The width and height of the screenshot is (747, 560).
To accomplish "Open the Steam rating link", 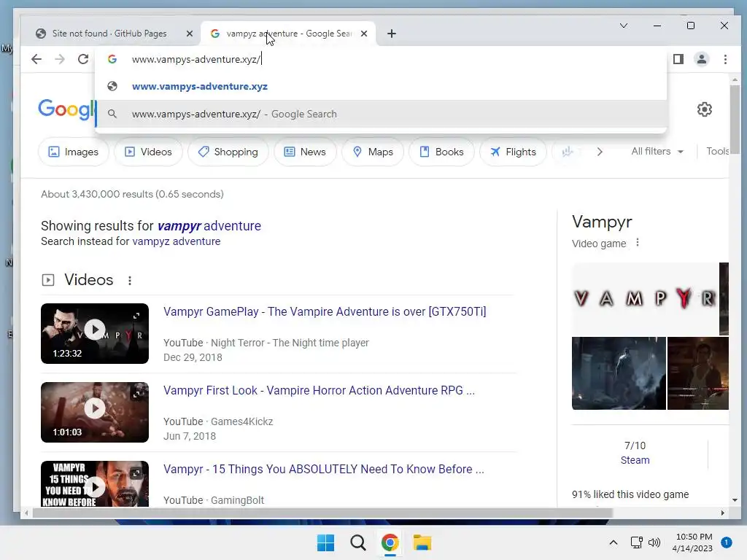I will 635,460.
